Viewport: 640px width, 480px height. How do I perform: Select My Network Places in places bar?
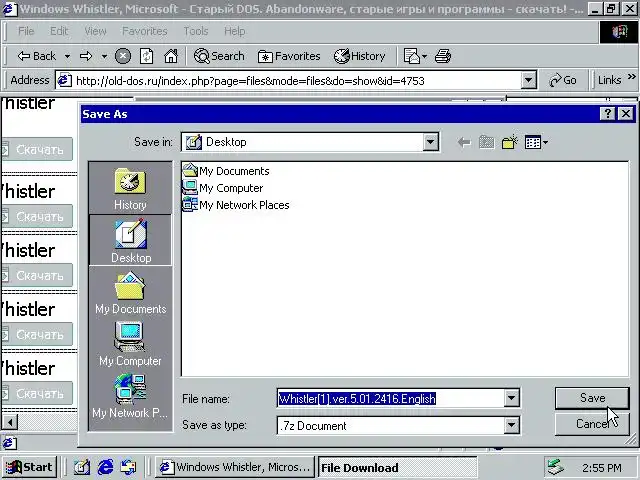click(x=131, y=396)
